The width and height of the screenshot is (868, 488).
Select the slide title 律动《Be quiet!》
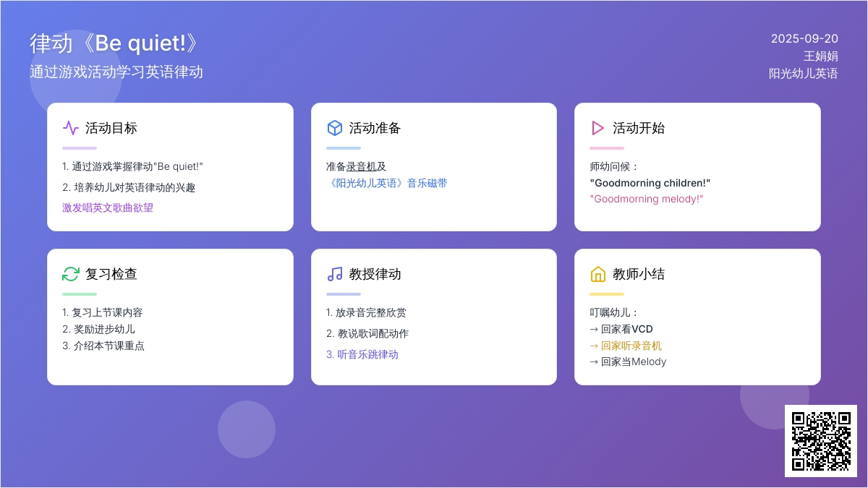(x=114, y=43)
